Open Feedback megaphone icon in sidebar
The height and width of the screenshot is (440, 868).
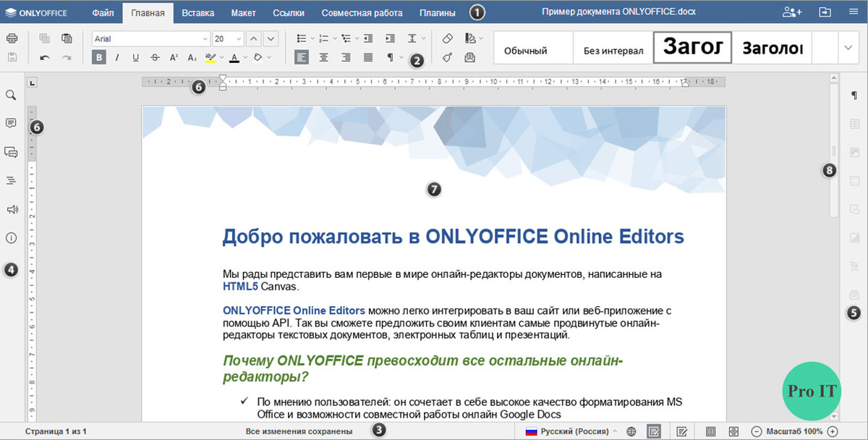coord(11,209)
